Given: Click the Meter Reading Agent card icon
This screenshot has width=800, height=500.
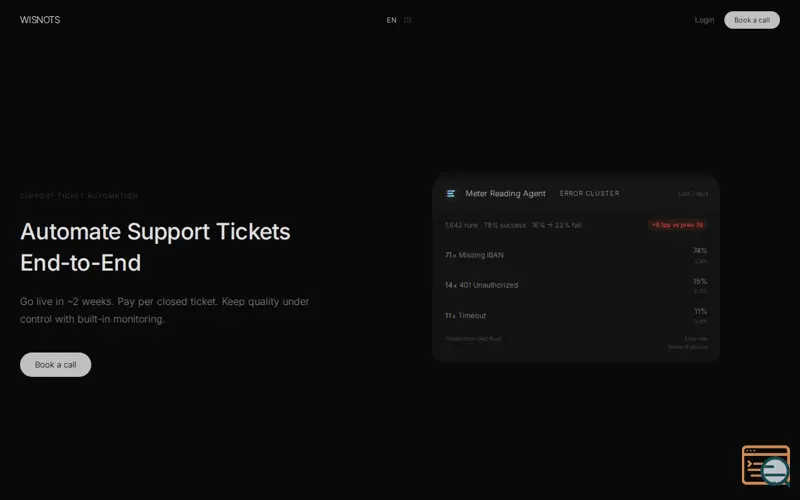Looking at the screenshot, I should tap(451, 193).
